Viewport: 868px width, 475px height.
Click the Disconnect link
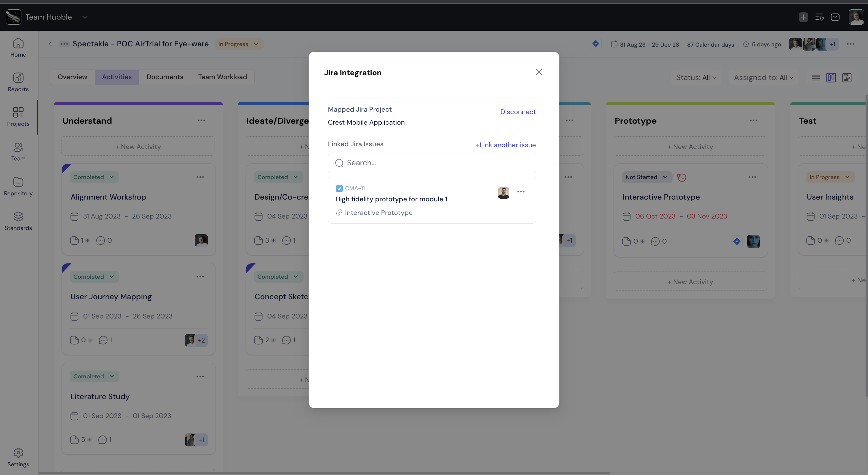[517, 112]
